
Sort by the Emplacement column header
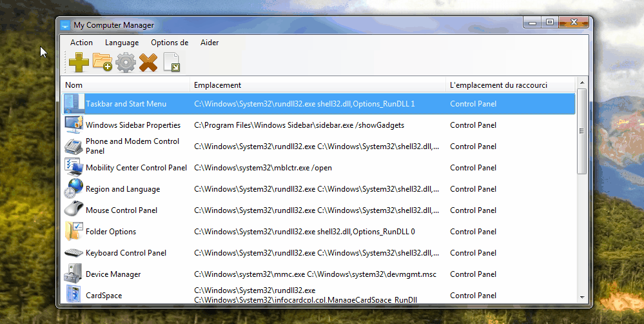317,85
